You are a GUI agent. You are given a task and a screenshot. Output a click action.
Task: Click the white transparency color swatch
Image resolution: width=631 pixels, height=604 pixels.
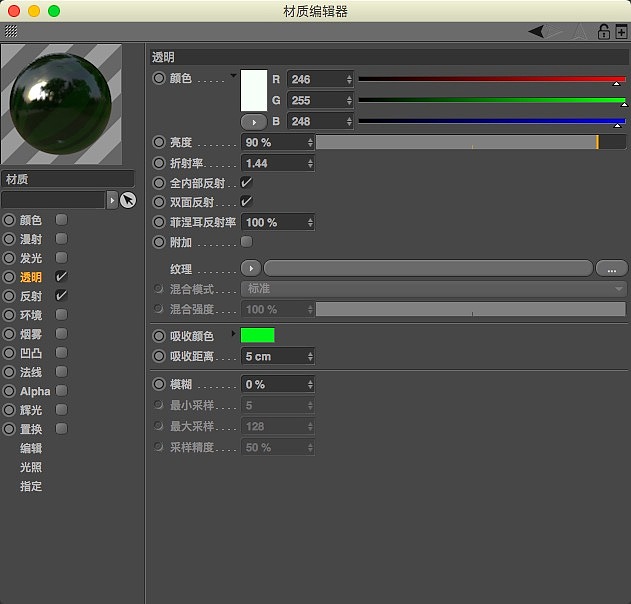[254, 91]
